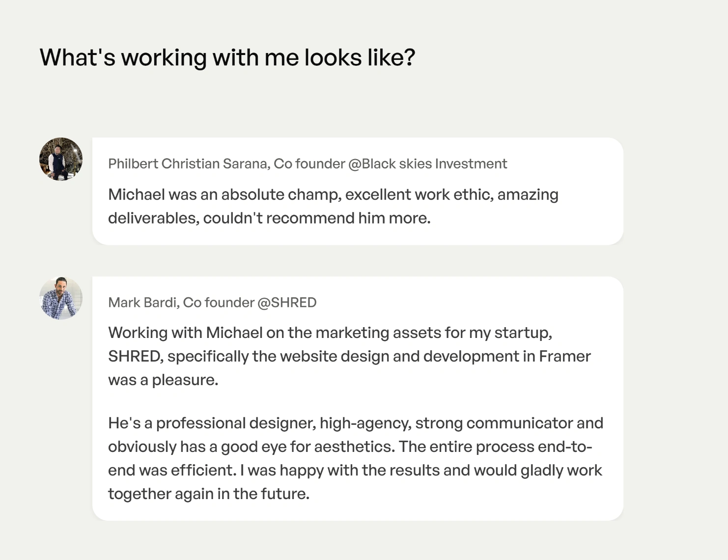Click "deliverables, couldn't recommend him more." line
Viewport: 728px width, 560px height.
pos(269,218)
